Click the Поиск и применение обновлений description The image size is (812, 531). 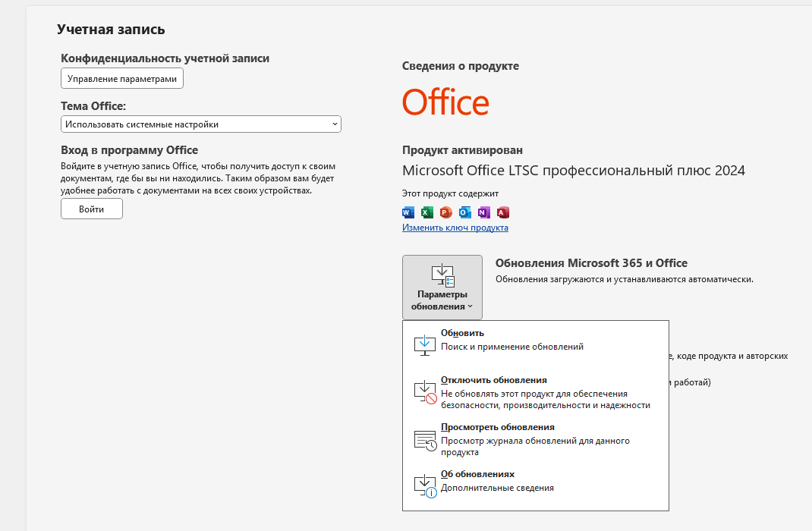click(x=512, y=347)
